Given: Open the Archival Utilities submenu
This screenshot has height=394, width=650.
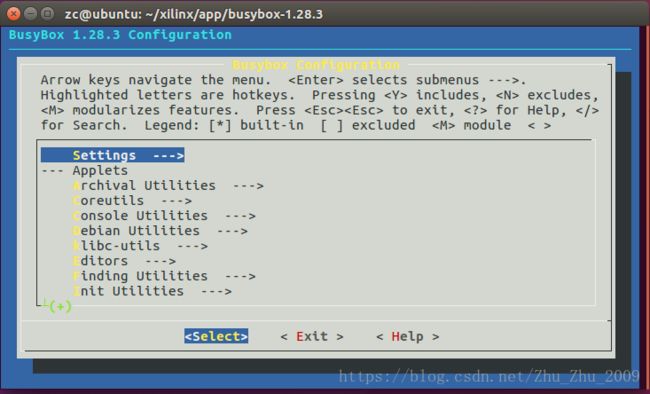Looking at the screenshot, I should (x=168, y=185).
